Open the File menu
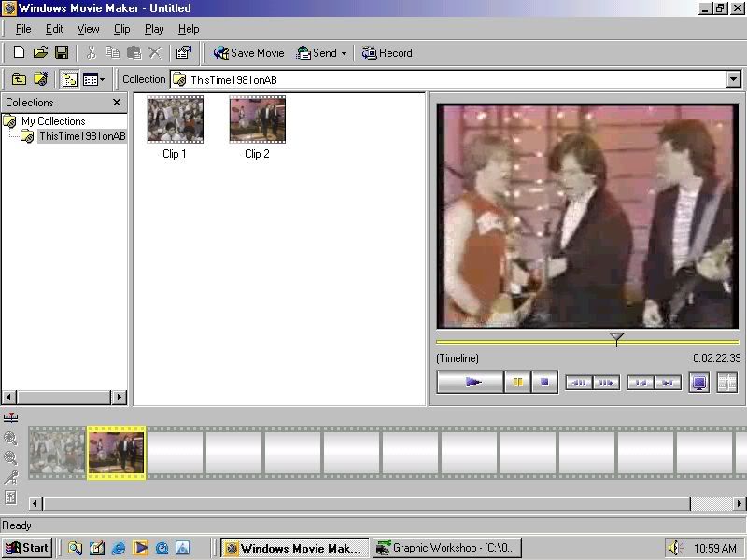Screen dimensions: 747x560 click(23, 29)
